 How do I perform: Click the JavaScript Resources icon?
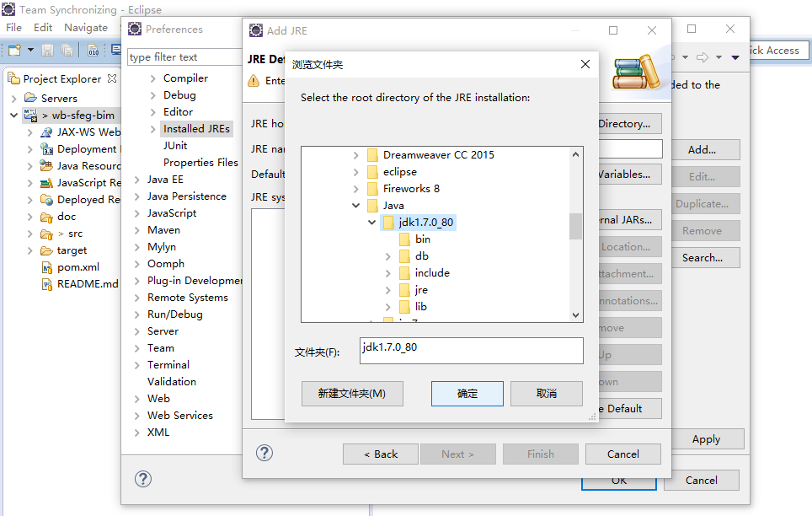tap(46, 183)
